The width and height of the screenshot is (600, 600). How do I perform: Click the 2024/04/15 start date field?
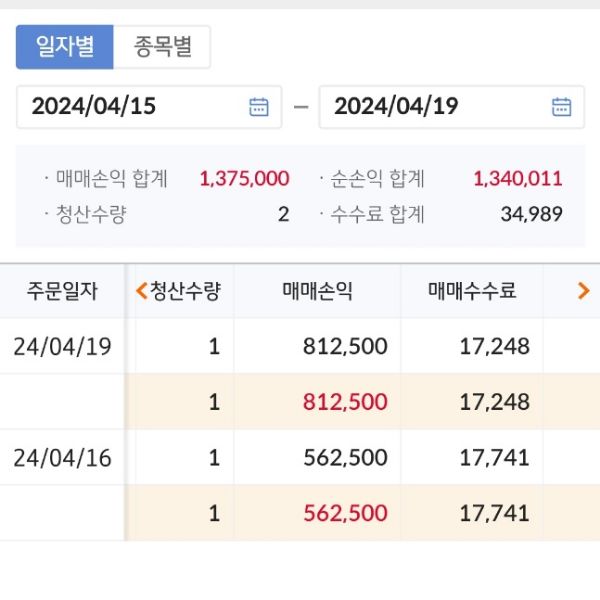[130, 107]
